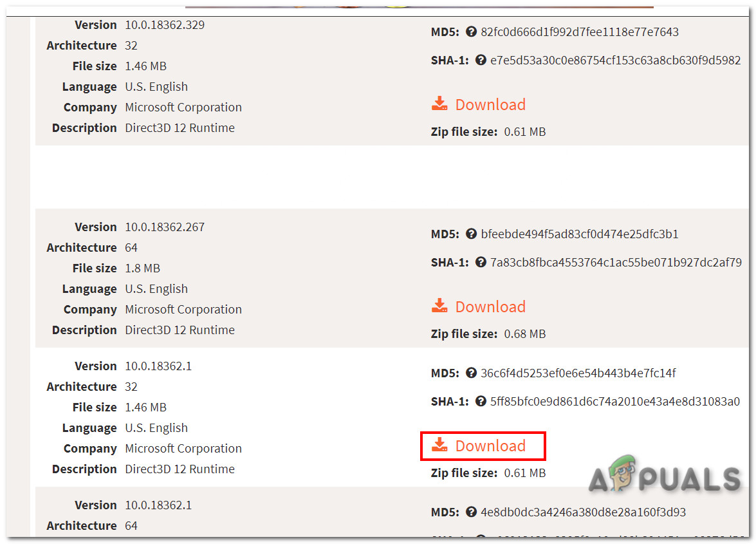Click U.S. English in the 10.0.18362.267 entry
756x544 pixels.
click(x=156, y=289)
